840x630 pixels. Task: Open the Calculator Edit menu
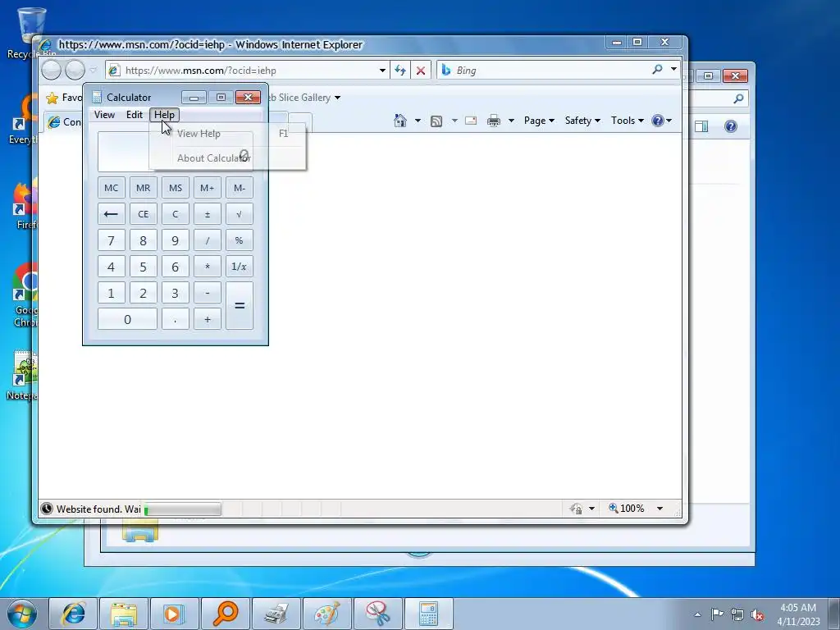pos(135,115)
